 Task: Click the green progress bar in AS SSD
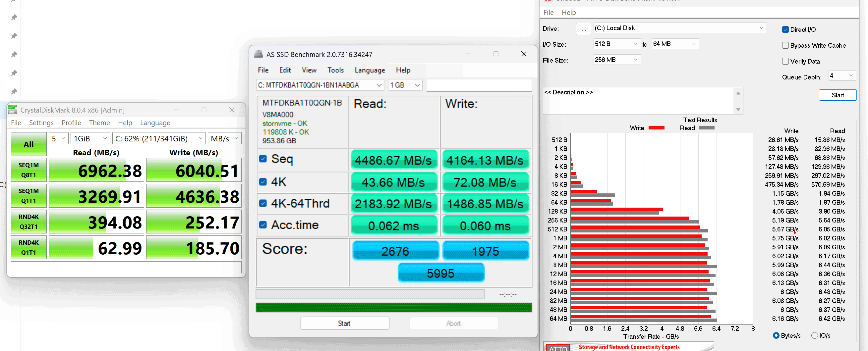click(x=393, y=307)
